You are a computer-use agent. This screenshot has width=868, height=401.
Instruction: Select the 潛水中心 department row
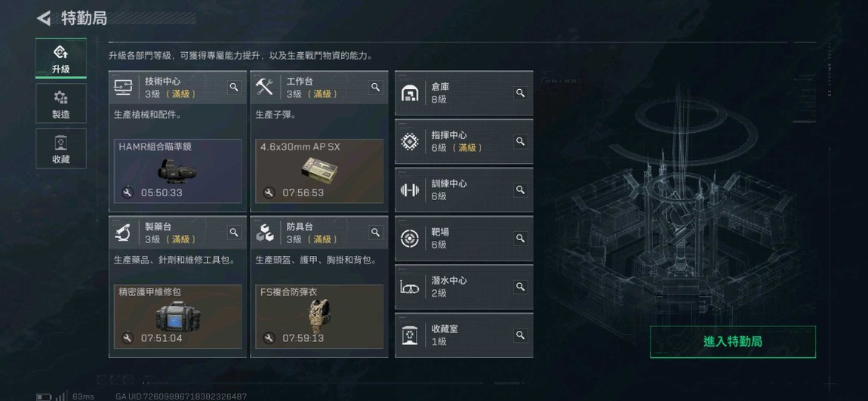pyautogui.click(x=464, y=287)
